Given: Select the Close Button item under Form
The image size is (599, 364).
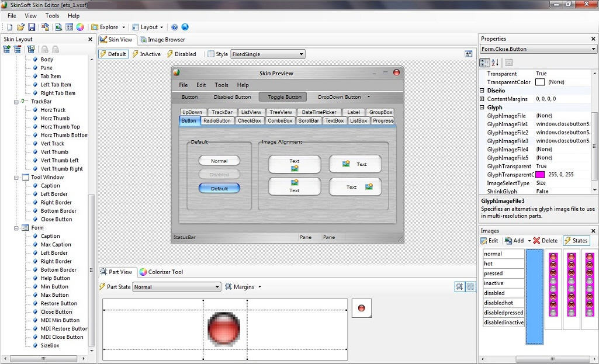Looking at the screenshot, I should [56, 311].
